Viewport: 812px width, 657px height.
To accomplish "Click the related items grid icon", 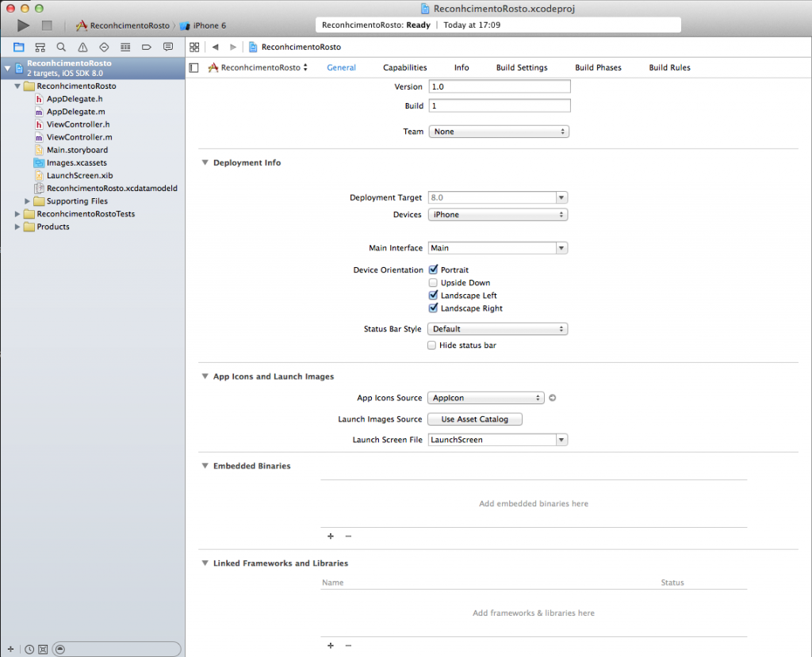I will (x=194, y=47).
